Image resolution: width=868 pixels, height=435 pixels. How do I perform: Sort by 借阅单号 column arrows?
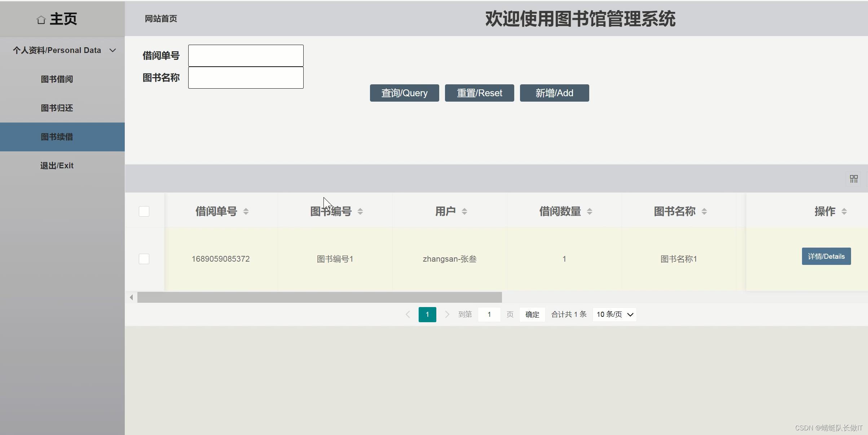click(x=246, y=212)
